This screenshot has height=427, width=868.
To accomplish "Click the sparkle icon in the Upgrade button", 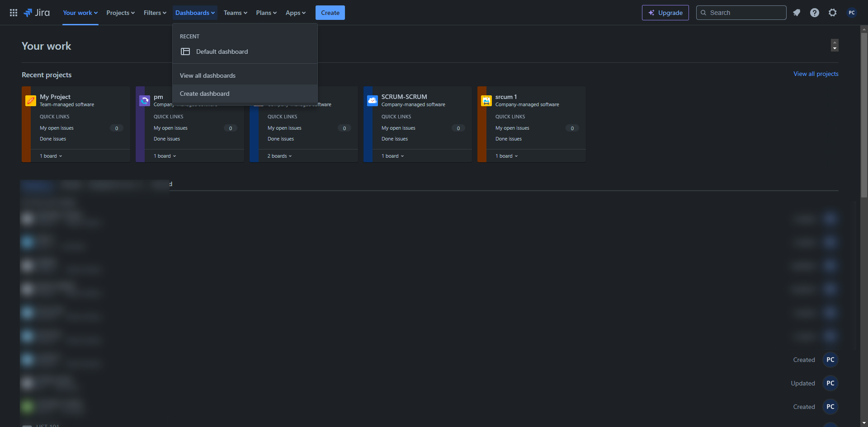I will tap(651, 13).
